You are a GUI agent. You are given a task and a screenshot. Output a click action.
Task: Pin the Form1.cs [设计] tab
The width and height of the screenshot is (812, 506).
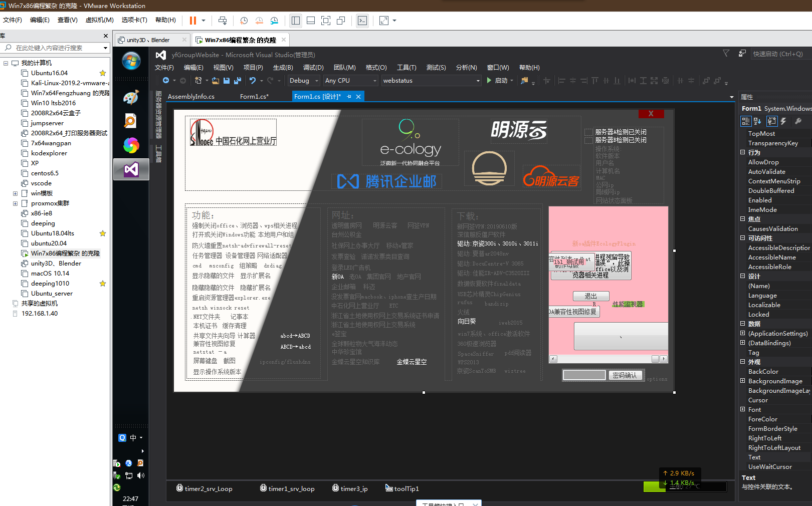[x=349, y=97]
